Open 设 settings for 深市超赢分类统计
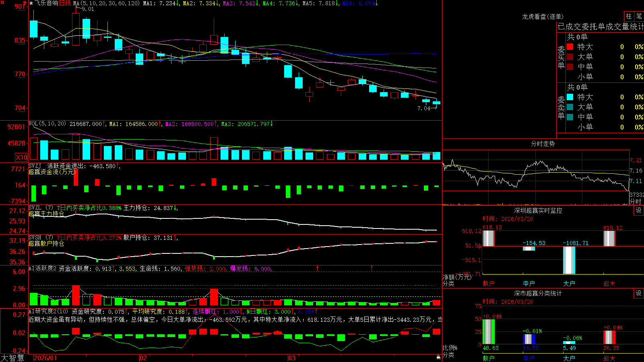 click(639, 293)
